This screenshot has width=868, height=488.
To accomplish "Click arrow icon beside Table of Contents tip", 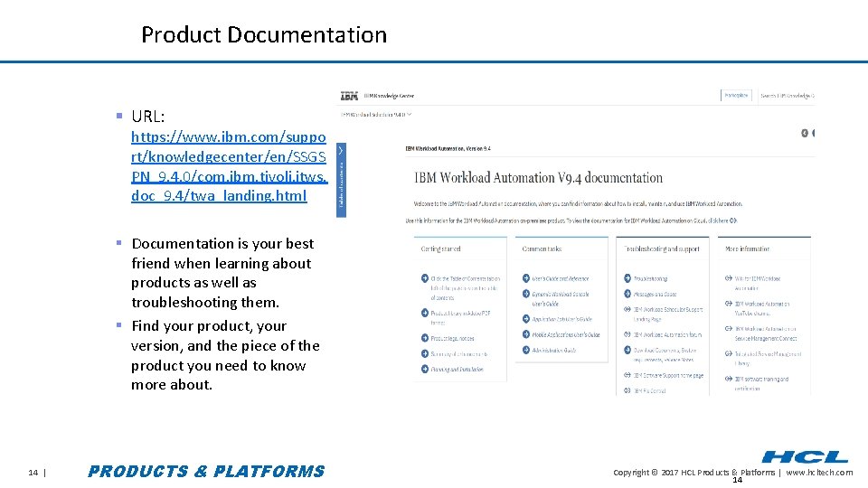I will pyautogui.click(x=425, y=278).
